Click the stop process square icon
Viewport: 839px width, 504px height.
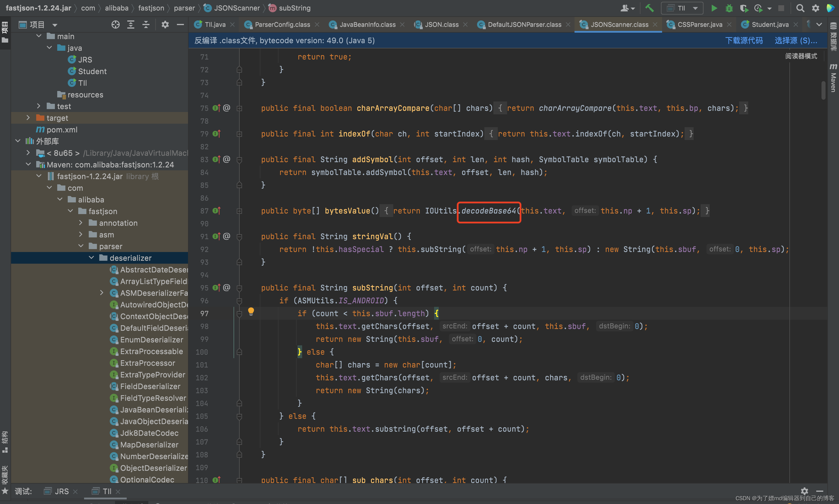[x=781, y=8]
